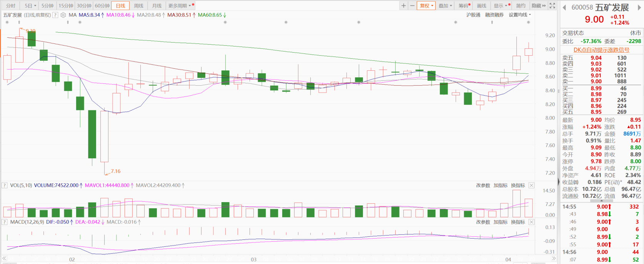Viewport: 644px width, 264px height.
Task: Click the DK点自动提示涨跌信号 link
Action: pyautogui.click(x=601, y=50)
